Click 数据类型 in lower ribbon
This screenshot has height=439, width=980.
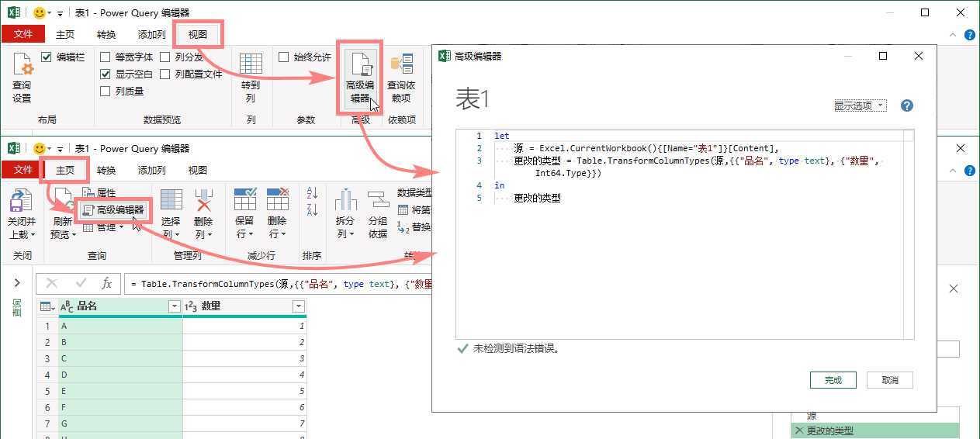point(414,192)
